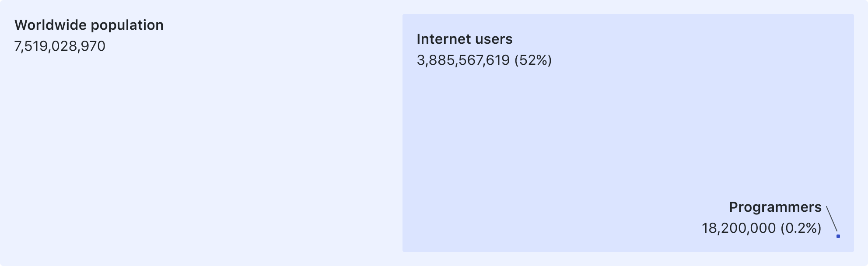Select the Programmers label

coord(775,207)
